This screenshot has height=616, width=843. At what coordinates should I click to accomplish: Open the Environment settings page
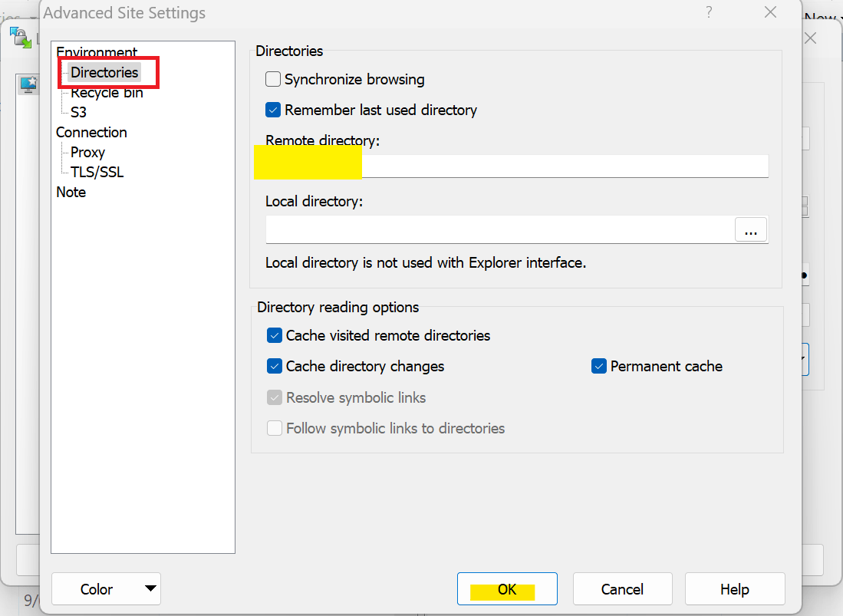pyautogui.click(x=97, y=53)
